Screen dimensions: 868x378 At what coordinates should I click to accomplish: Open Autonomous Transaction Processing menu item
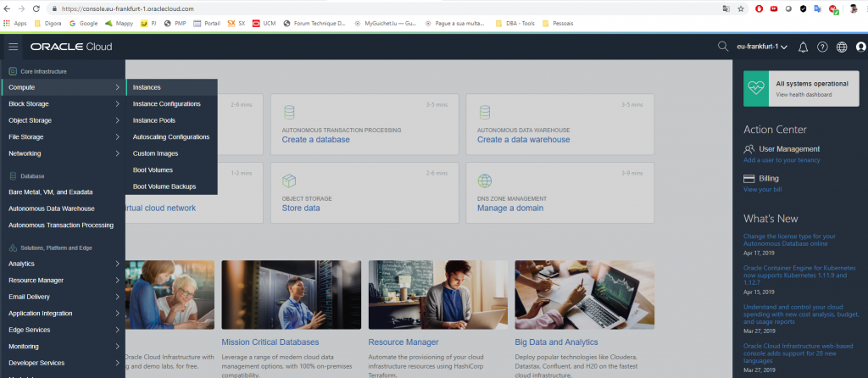pos(63,225)
